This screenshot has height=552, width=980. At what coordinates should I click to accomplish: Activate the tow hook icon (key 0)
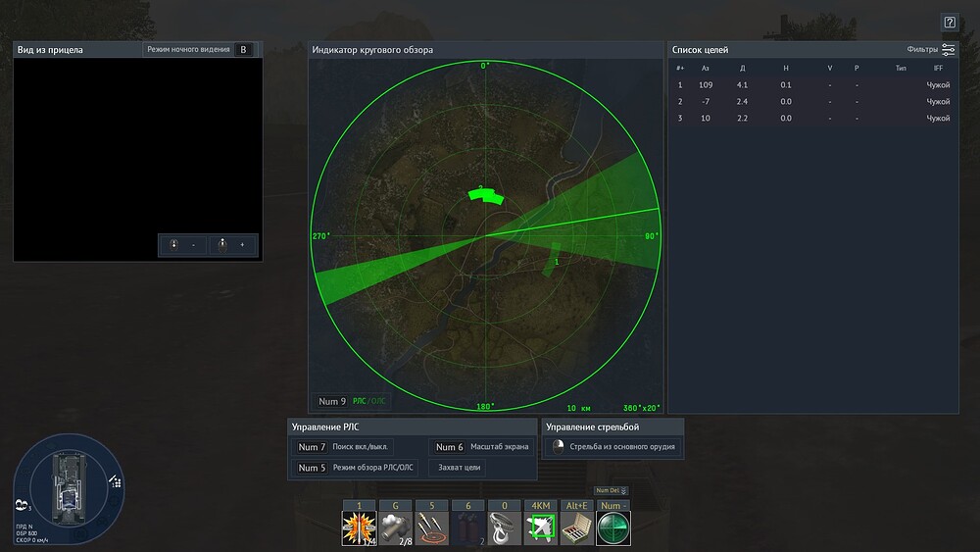pyautogui.click(x=505, y=528)
